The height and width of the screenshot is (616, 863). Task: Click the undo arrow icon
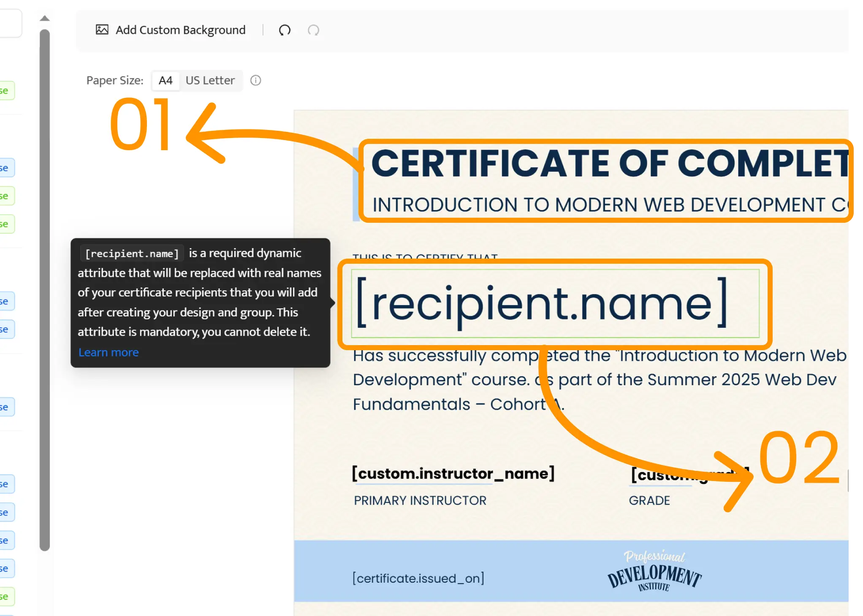(285, 30)
